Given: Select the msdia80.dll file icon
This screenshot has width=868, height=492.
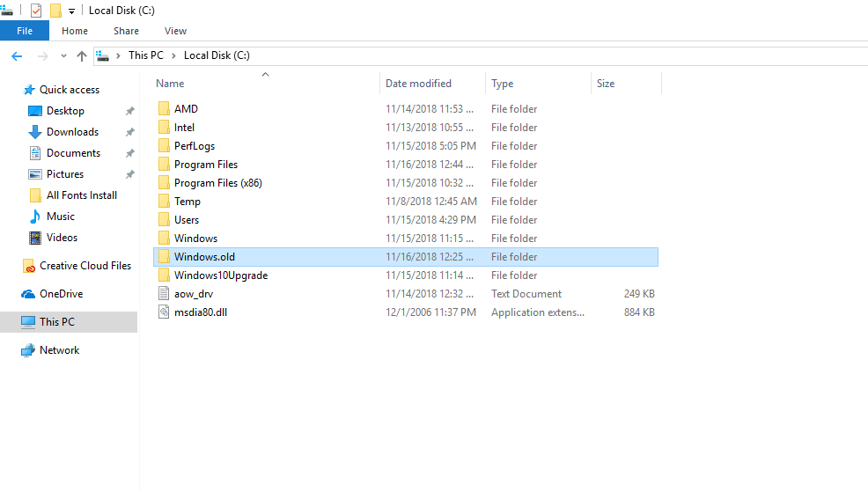Looking at the screenshot, I should [x=164, y=312].
